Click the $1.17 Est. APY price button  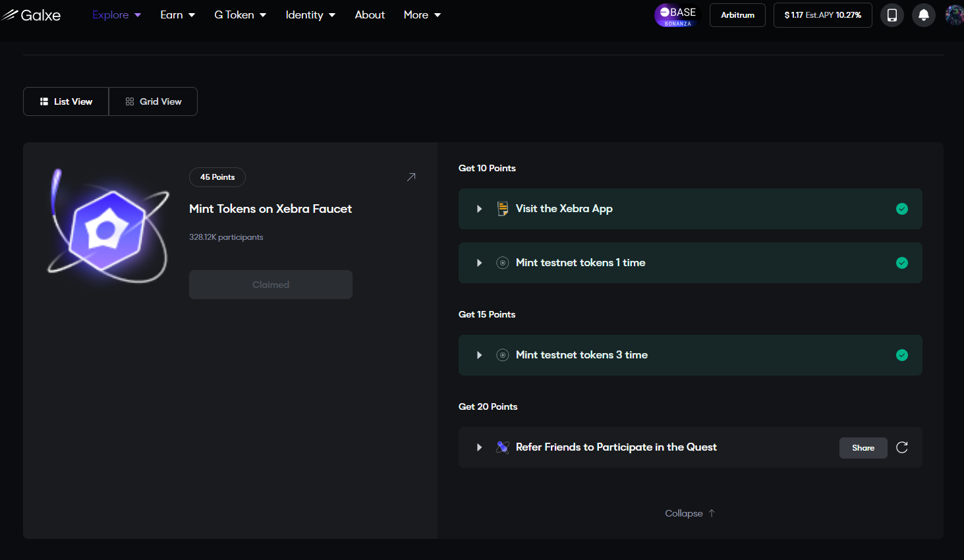(822, 15)
